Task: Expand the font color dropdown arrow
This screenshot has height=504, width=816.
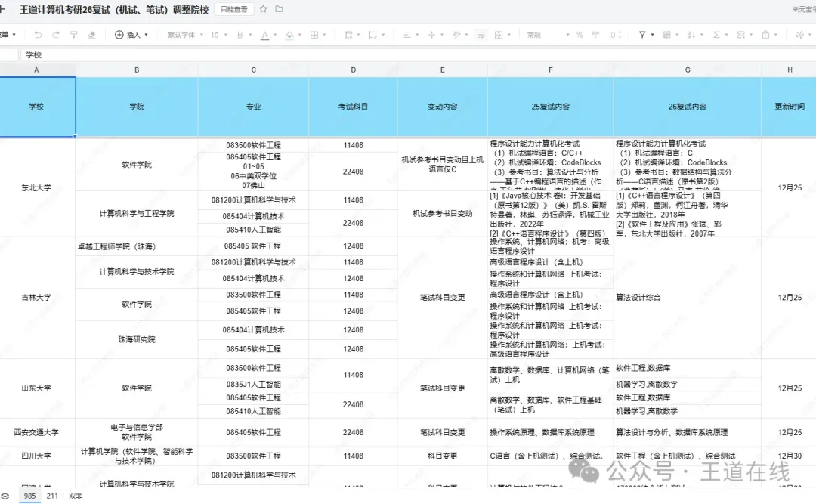Action: click(275, 35)
